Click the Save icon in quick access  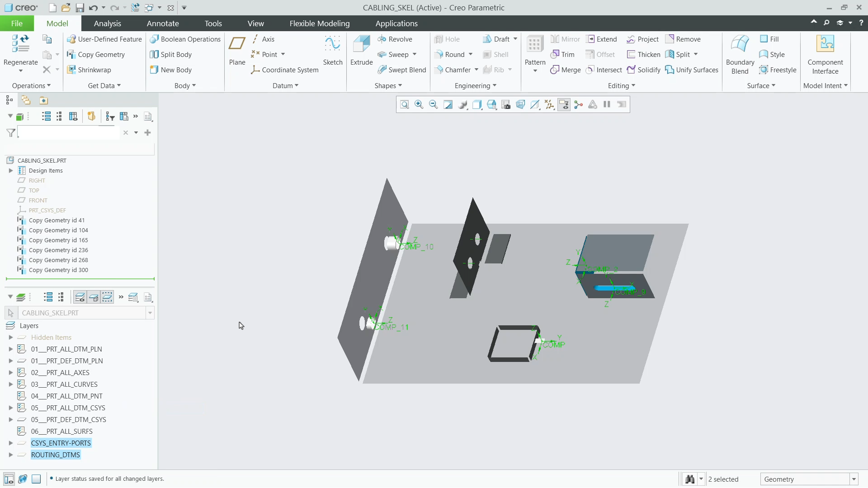(80, 8)
